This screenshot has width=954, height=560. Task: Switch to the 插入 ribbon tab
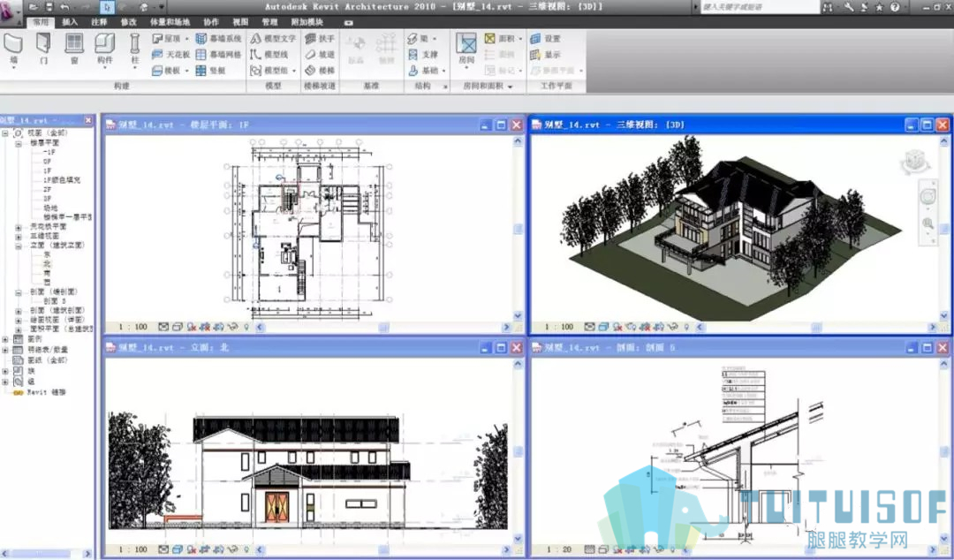(70, 22)
